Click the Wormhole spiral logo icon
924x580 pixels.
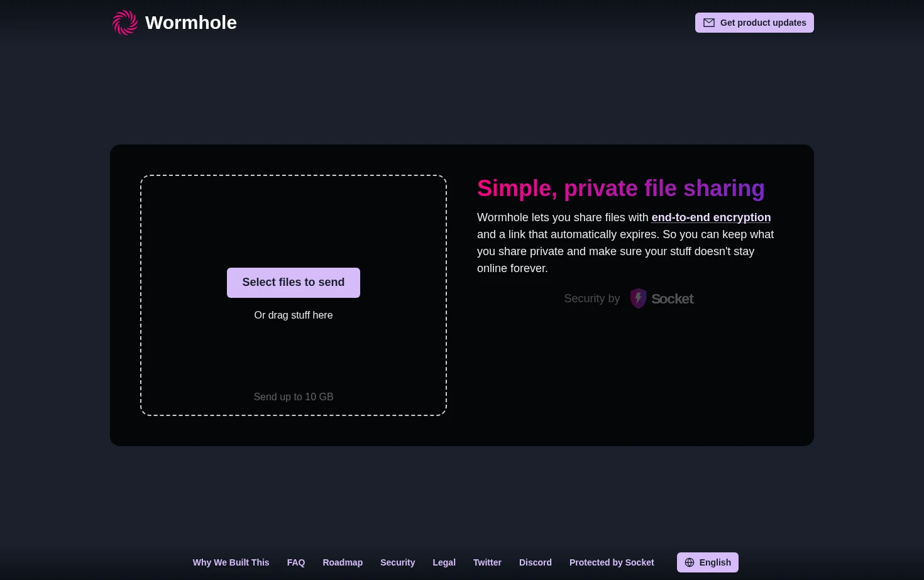125,23
